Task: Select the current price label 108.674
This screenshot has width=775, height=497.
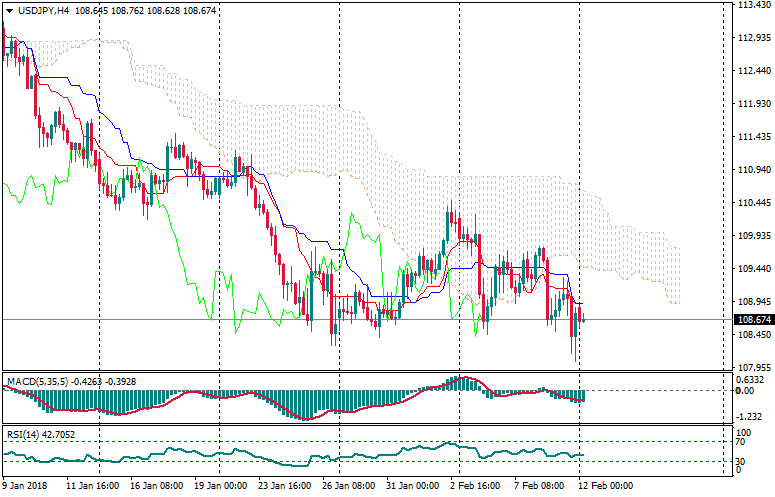Action: point(752,320)
